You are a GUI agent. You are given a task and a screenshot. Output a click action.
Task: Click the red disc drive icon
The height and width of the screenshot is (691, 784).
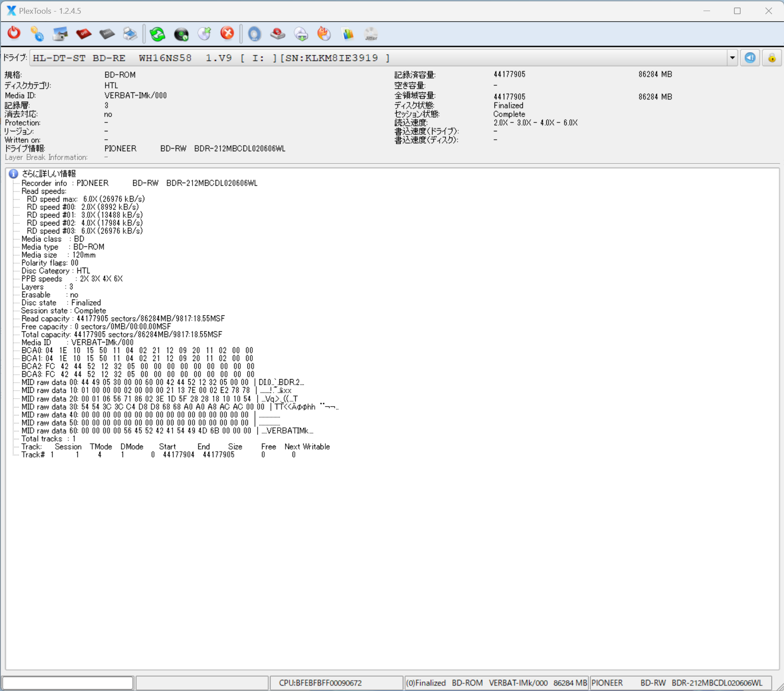coord(278,34)
